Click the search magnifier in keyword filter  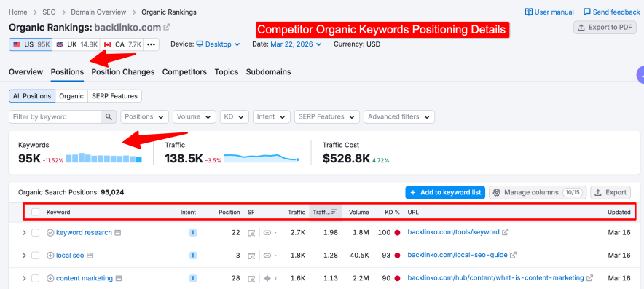pos(109,116)
